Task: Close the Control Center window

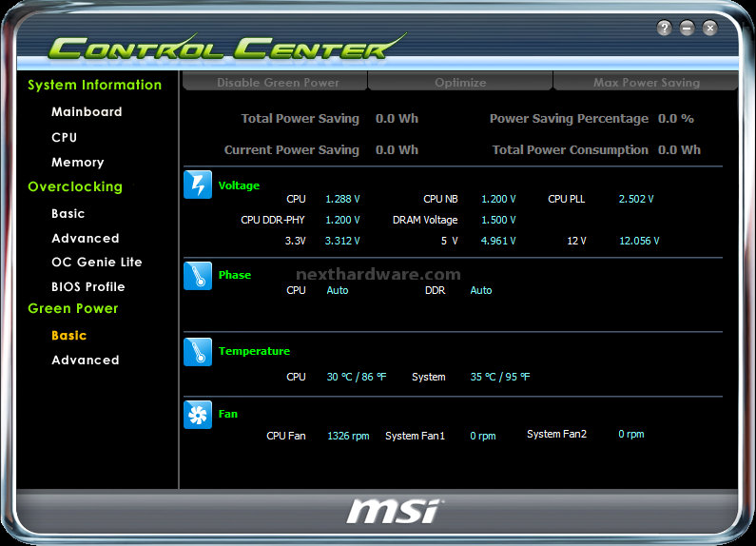Action: coord(709,28)
